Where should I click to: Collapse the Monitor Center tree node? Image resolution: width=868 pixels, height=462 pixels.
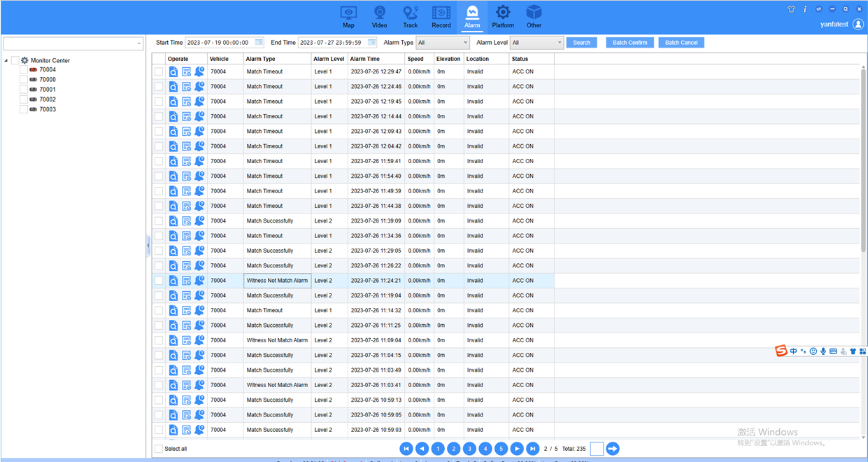click(x=6, y=60)
